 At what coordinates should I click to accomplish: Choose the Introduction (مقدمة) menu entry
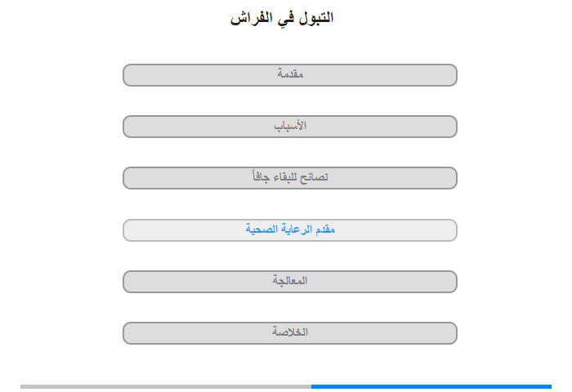pos(289,75)
